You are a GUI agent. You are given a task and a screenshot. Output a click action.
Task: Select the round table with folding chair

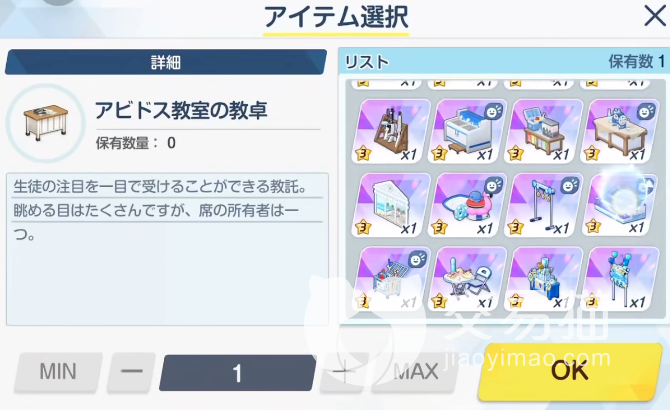coord(467,278)
